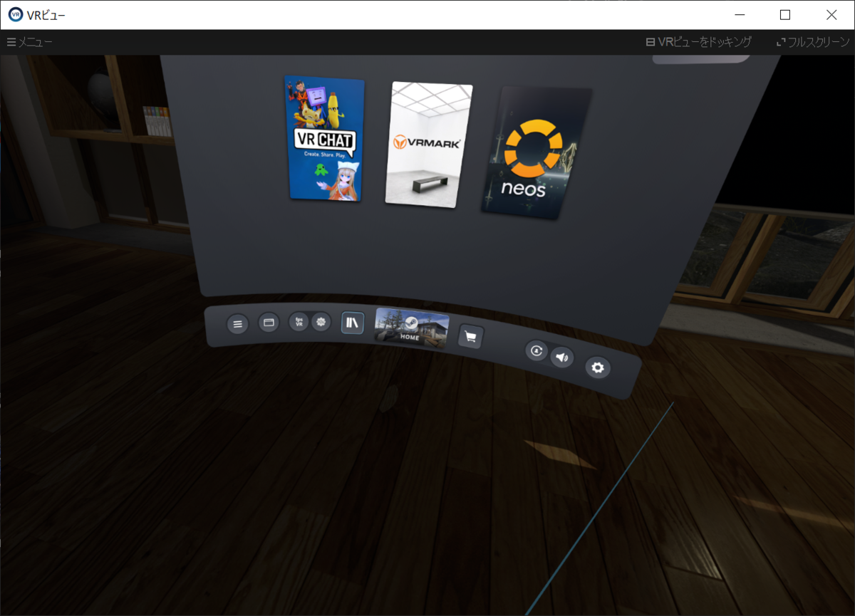Open the fpsVR overlay icon
Screen dimensions: 855x616
pyautogui.click(x=299, y=322)
